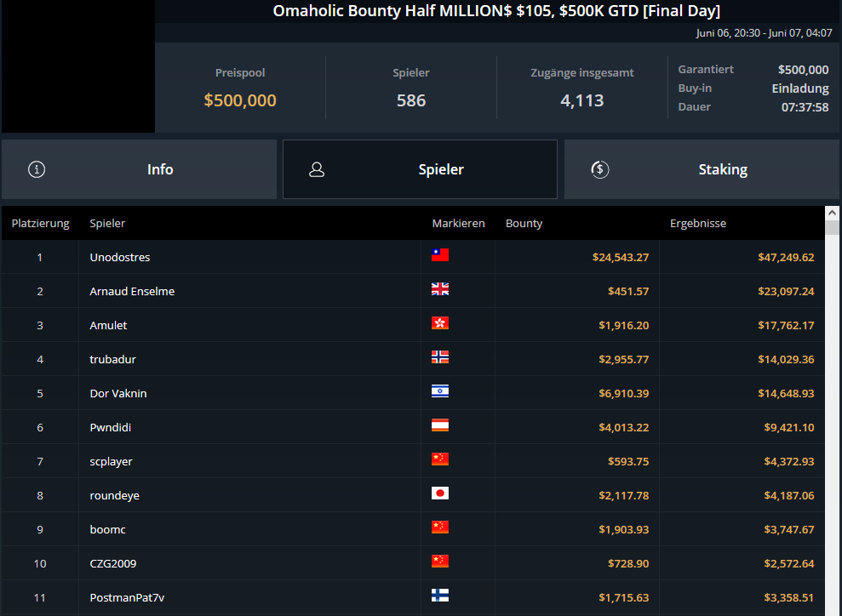
Task: Click the Austria flag for Pwndidi
Action: pos(440,425)
